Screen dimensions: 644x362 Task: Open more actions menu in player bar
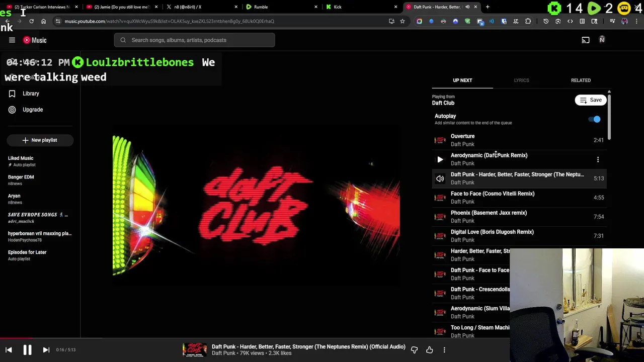pos(444,350)
